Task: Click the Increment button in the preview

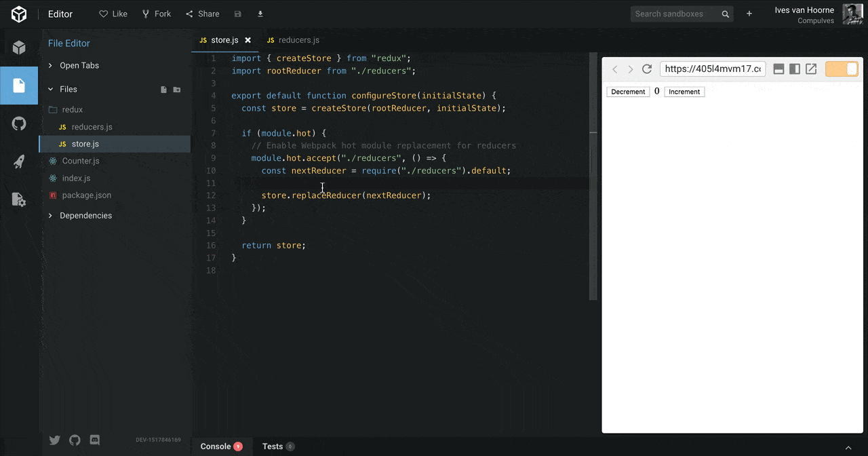Action: (684, 91)
